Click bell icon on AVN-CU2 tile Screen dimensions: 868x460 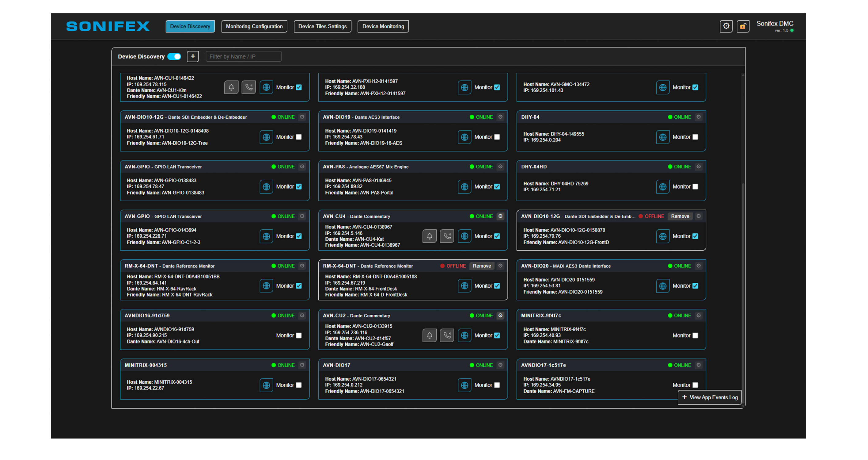pyautogui.click(x=429, y=335)
